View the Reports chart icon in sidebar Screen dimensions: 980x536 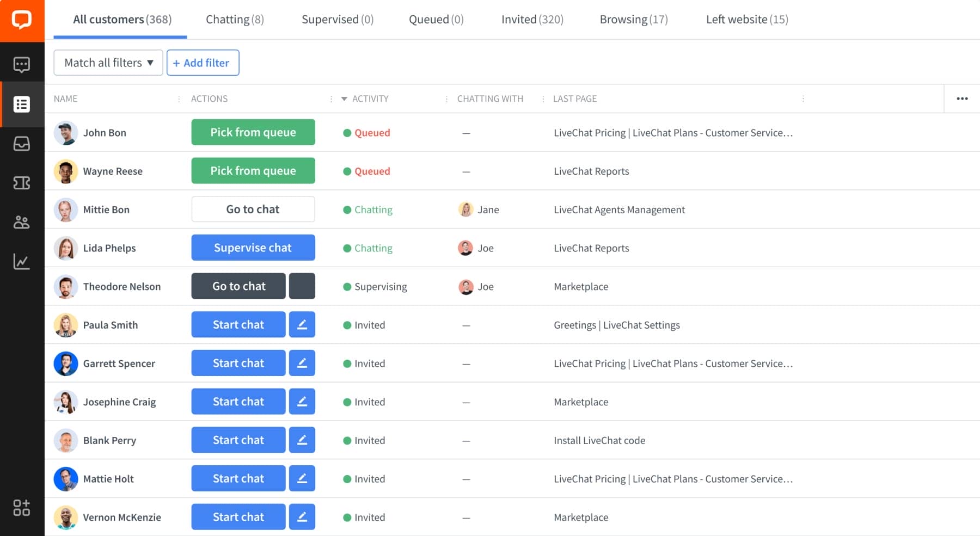[x=22, y=262]
